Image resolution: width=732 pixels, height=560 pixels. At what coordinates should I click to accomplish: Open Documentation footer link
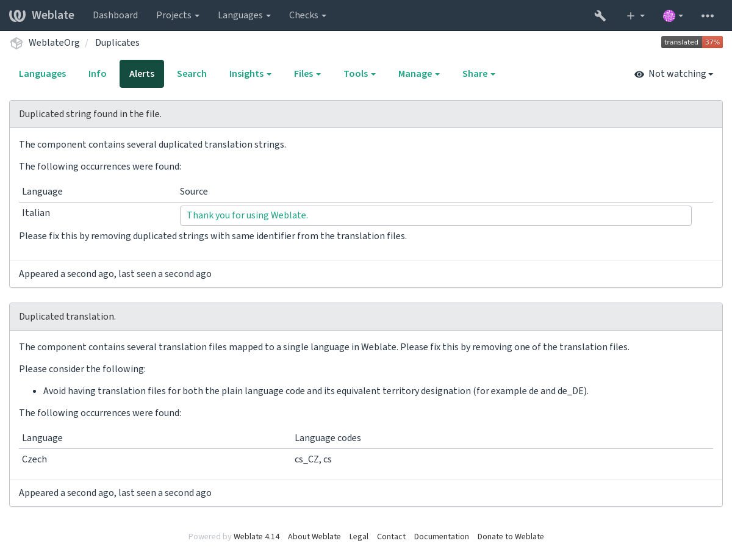[x=442, y=537]
